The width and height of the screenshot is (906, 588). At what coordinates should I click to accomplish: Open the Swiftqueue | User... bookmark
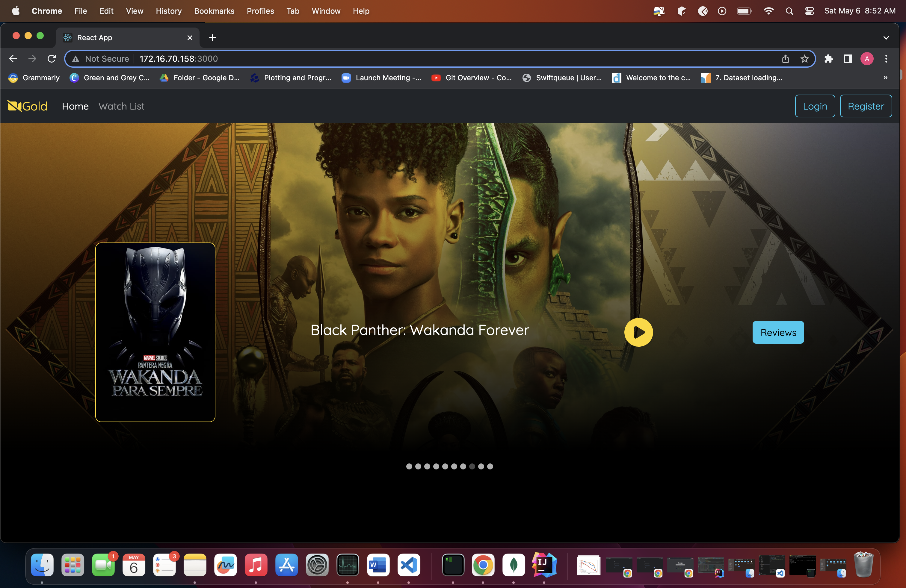point(562,78)
